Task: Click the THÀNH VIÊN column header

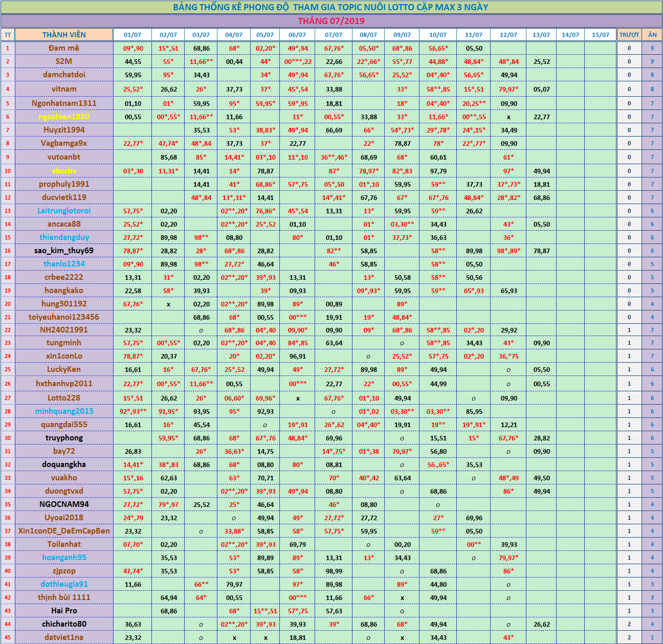Action: coord(64,35)
